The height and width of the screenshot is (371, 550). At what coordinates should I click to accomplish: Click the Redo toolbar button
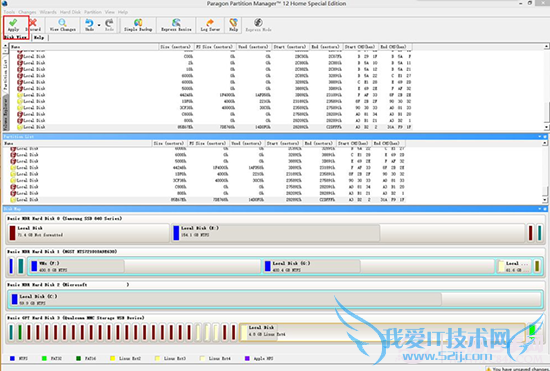109,25
